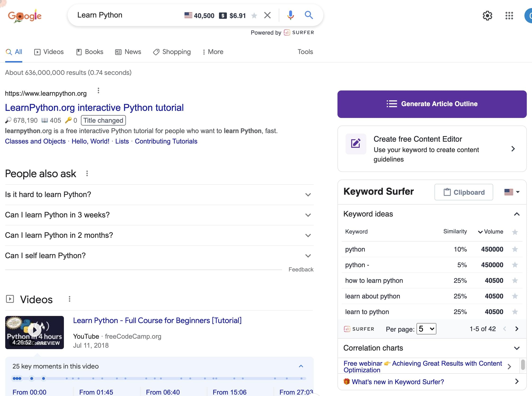Open the More search options menu

[213, 52]
